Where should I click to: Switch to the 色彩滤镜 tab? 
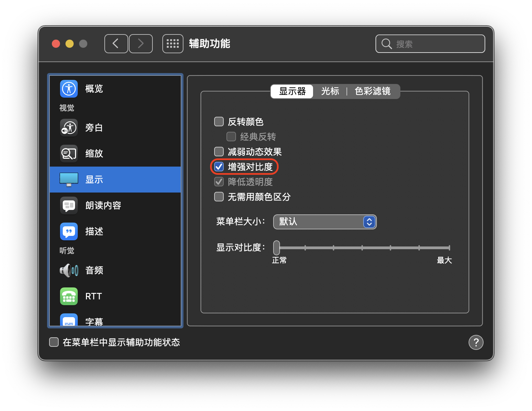(372, 91)
